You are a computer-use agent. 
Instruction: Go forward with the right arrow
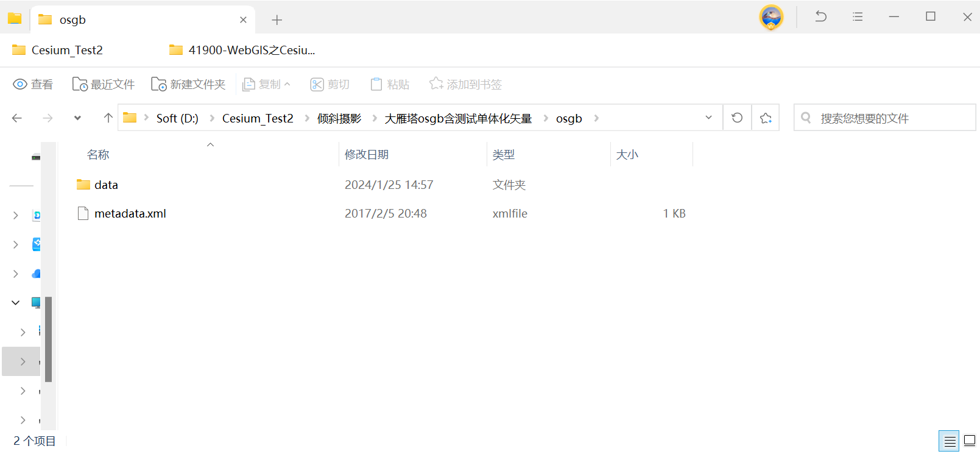click(x=48, y=118)
